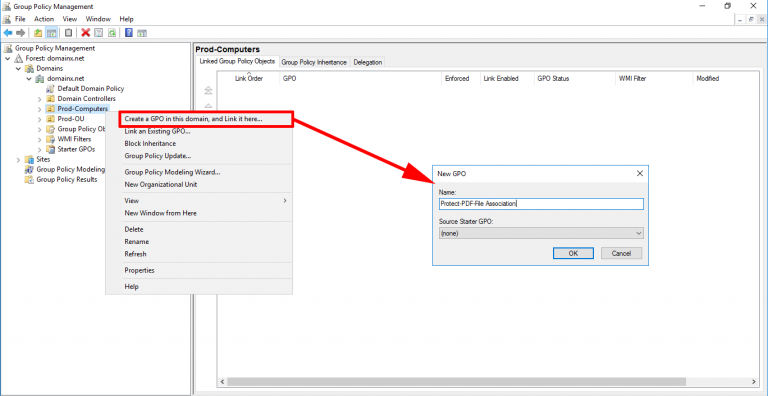Click the move-link-to-top double arrow icon
This screenshot has height=396, width=768.
click(208, 91)
